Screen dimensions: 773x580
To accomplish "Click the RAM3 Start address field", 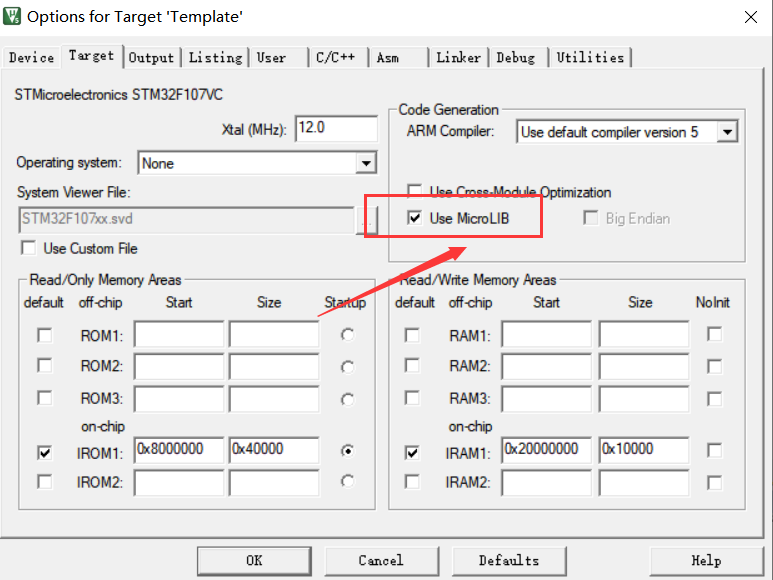I will click(546, 398).
